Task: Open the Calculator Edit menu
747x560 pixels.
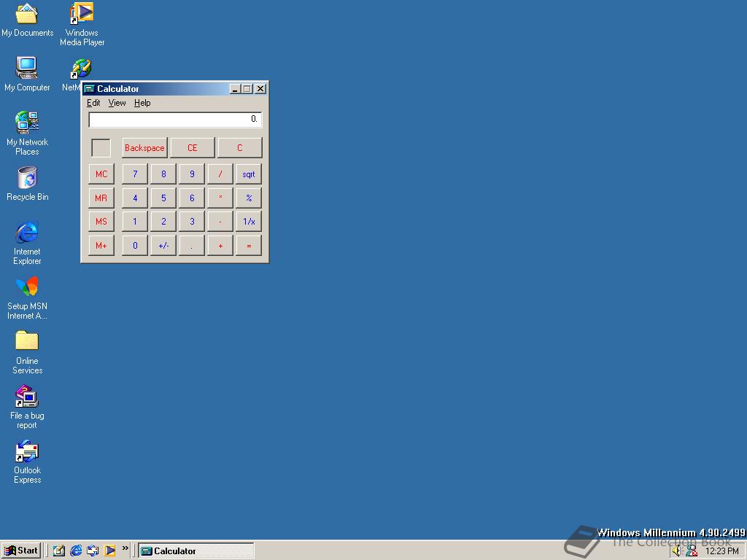Action: [x=93, y=103]
